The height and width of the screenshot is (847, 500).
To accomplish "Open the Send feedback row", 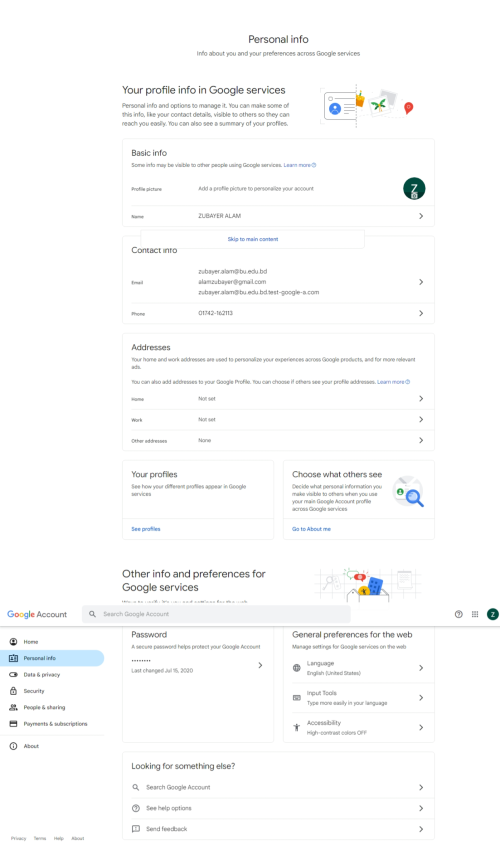I will (278, 829).
